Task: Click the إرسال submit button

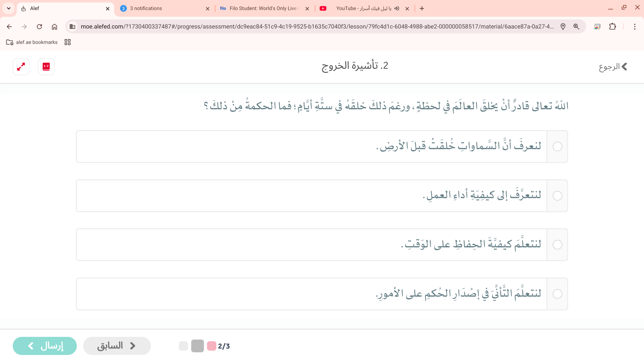Action: pos(45,346)
